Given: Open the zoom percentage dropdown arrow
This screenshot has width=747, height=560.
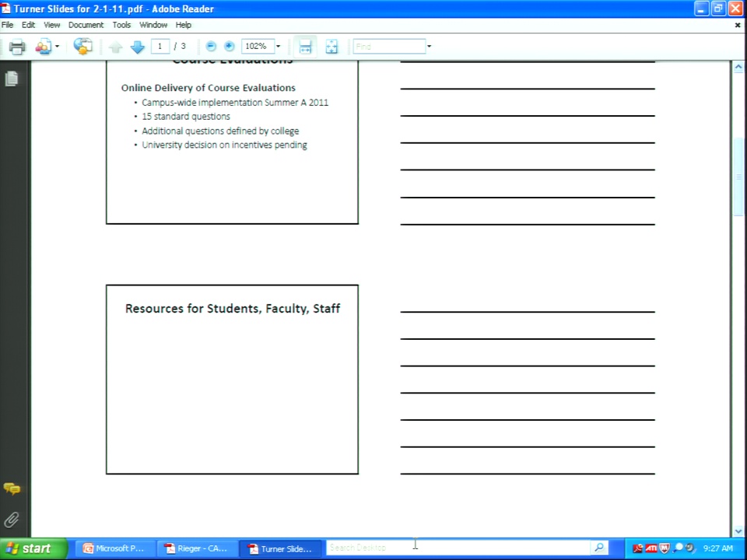Looking at the screenshot, I should (279, 47).
